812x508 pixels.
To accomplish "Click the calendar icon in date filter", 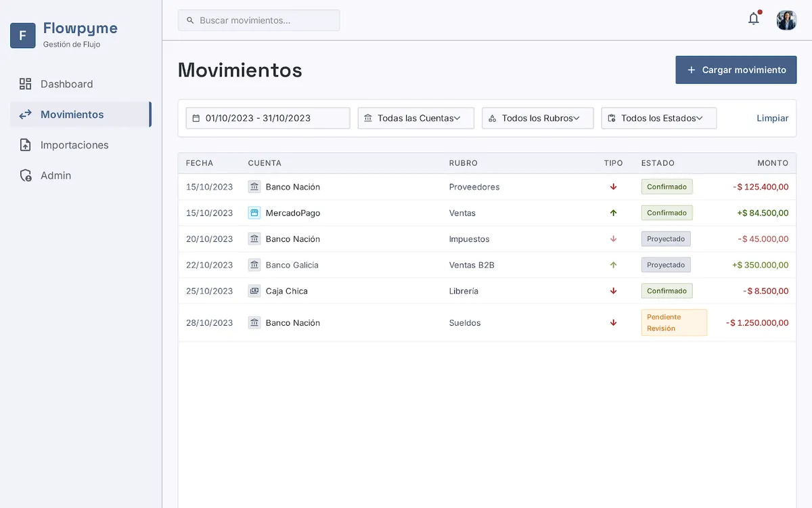I will click(196, 118).
